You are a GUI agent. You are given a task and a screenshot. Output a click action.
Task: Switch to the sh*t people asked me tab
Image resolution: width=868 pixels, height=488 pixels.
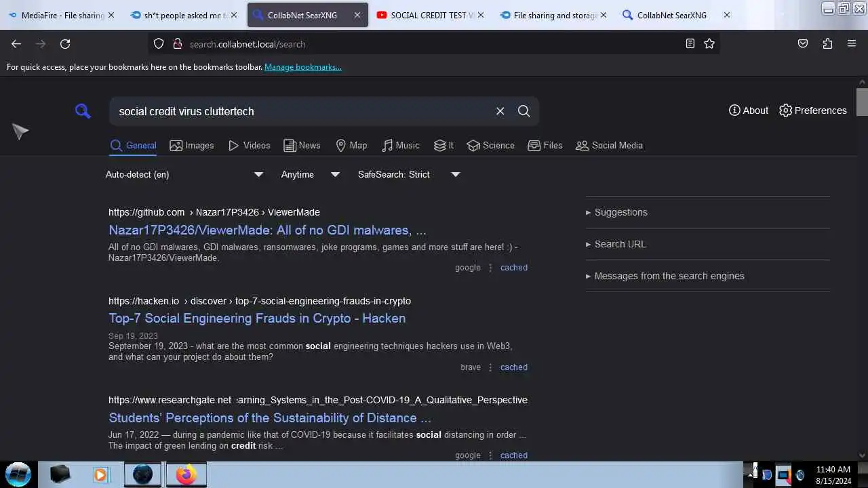(x=184, y=15)
